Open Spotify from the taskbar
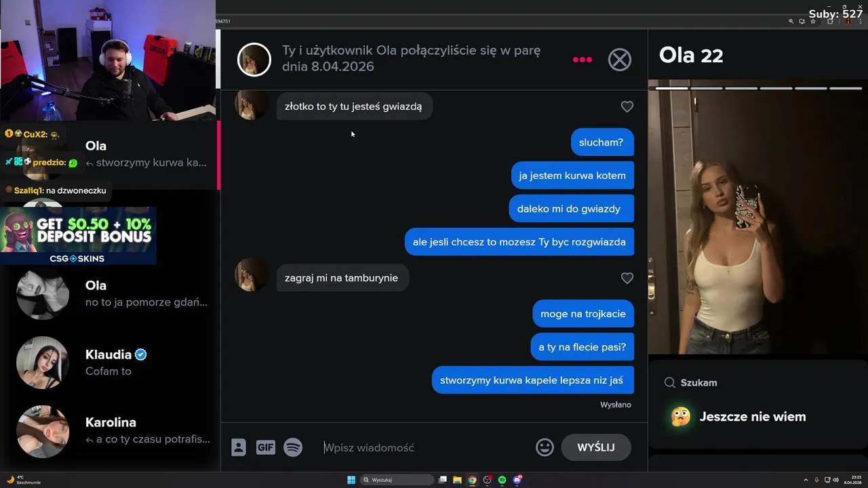The height and width of the screenshot is (488, 868). coord(502,480)
